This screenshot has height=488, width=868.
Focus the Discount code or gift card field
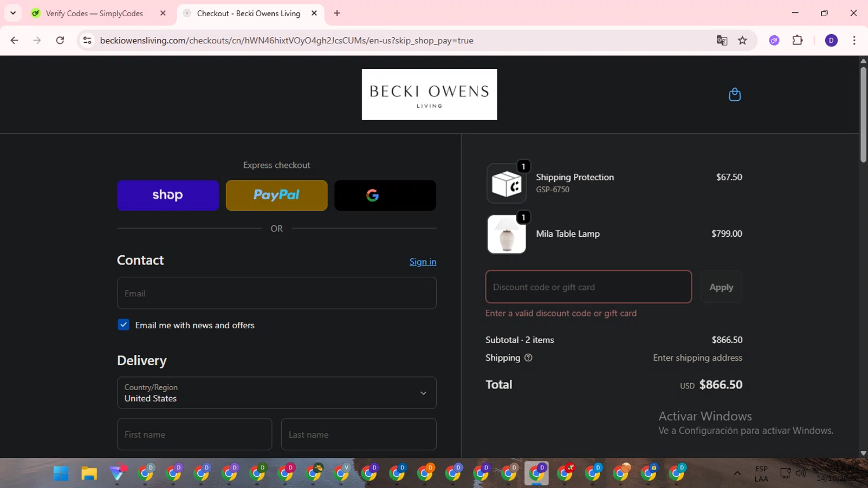click(589, 287)
